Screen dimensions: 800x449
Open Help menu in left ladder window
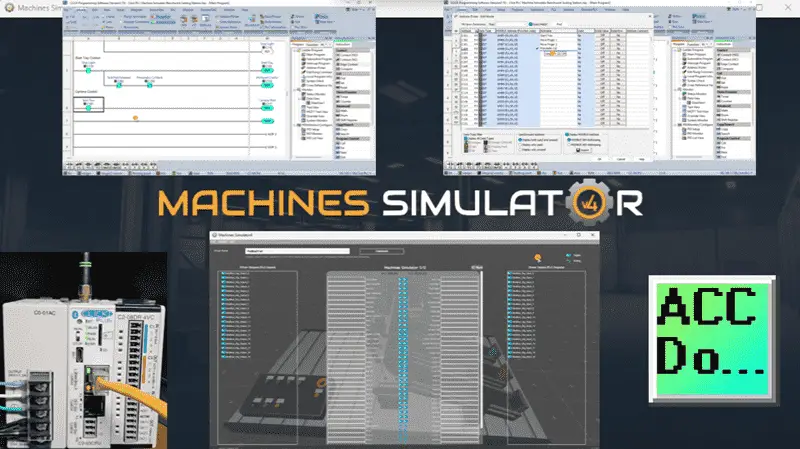245,10
